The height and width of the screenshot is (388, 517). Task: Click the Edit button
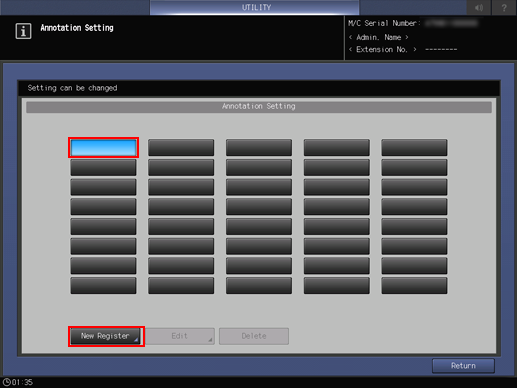180,336
